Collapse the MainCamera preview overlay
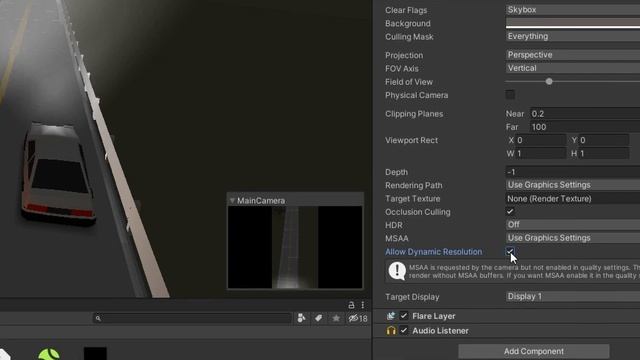Screen dimensions: 640x360 (x=232, y=200)
